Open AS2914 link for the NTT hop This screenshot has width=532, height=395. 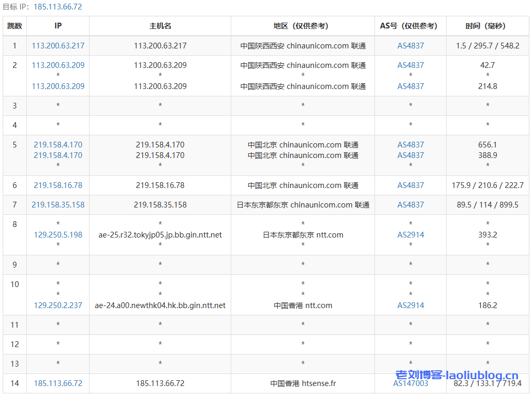(x=410, y=235)
